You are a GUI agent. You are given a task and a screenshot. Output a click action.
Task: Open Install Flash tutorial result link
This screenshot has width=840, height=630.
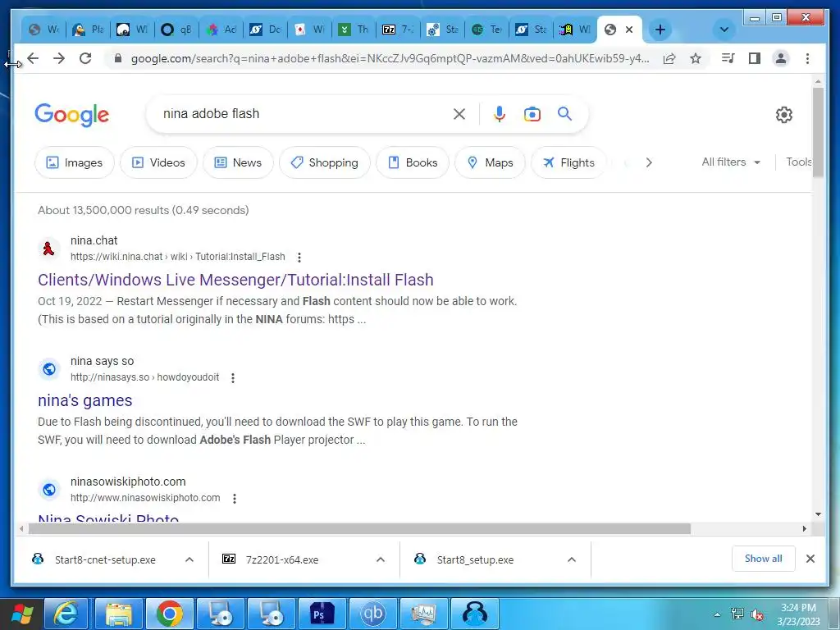tap(235, 280)
